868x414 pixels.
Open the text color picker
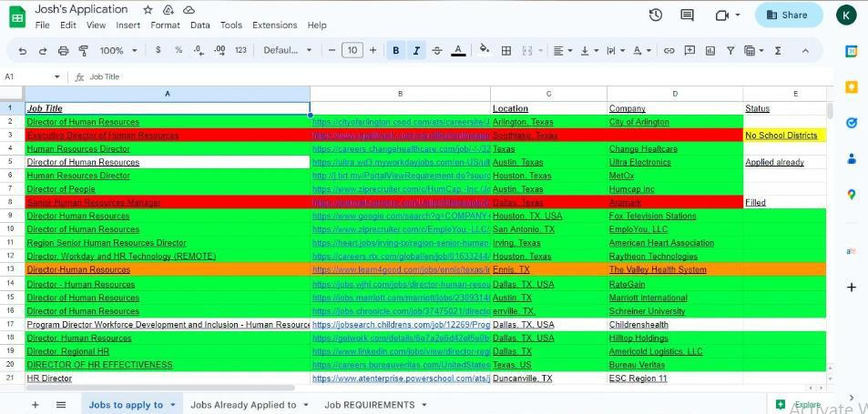[x=458, y=51]
